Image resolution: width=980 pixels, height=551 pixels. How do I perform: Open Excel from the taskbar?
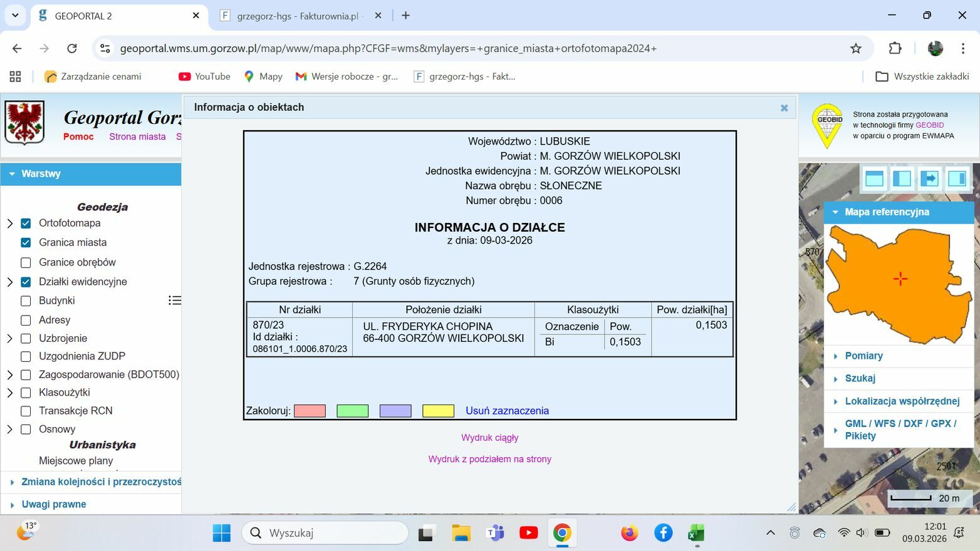[696, 533]
